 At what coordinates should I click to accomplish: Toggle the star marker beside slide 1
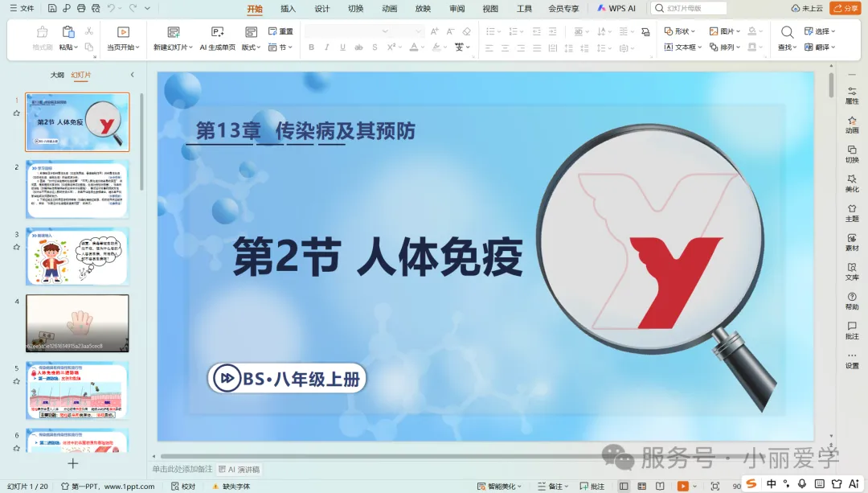(x=17, y=113)
